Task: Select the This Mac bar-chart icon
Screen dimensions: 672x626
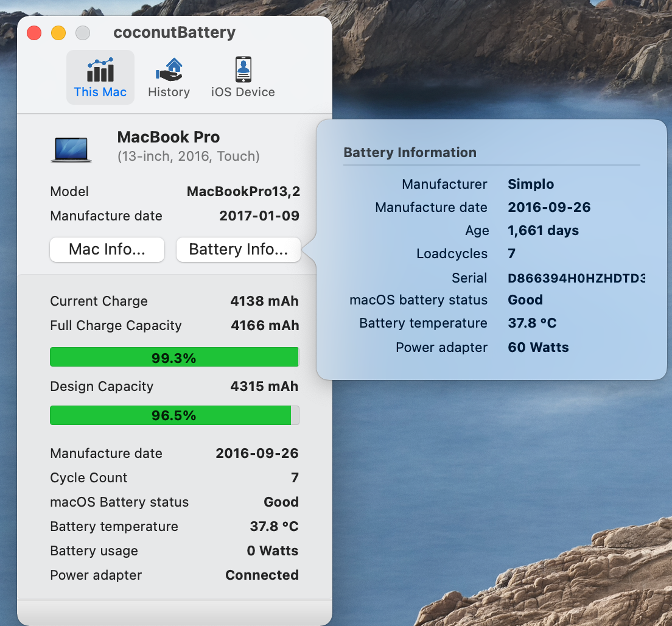Action: point(100,69)
